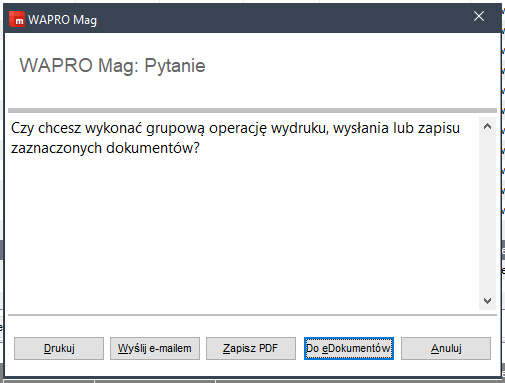
Task: Click the empty space below the buttons row
Action: point(252,368)
